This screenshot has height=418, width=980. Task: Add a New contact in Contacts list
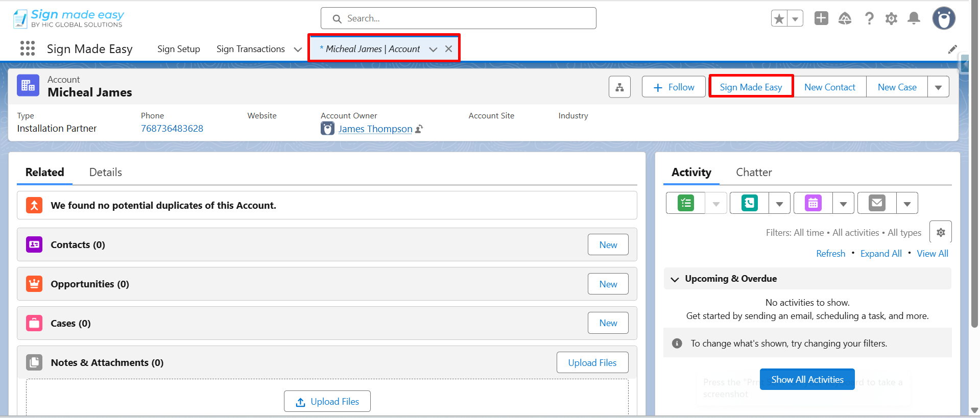pos(608,245)
